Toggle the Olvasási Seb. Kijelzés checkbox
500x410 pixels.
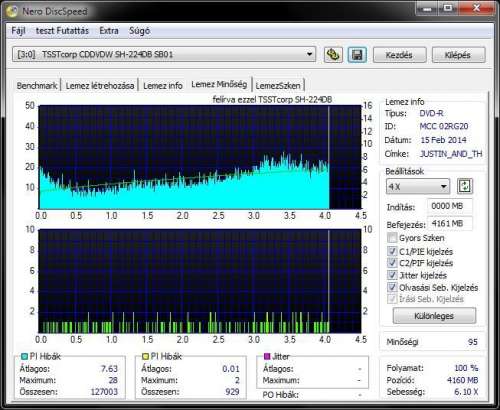pyautogui.click(x=392, y=287)
